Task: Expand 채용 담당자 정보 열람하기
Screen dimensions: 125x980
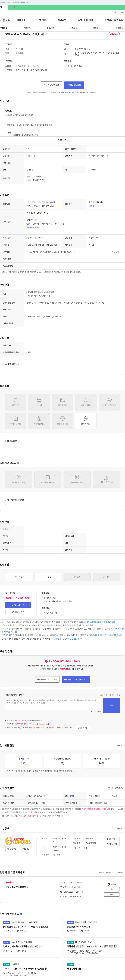Action: click(x=76, y=679)
